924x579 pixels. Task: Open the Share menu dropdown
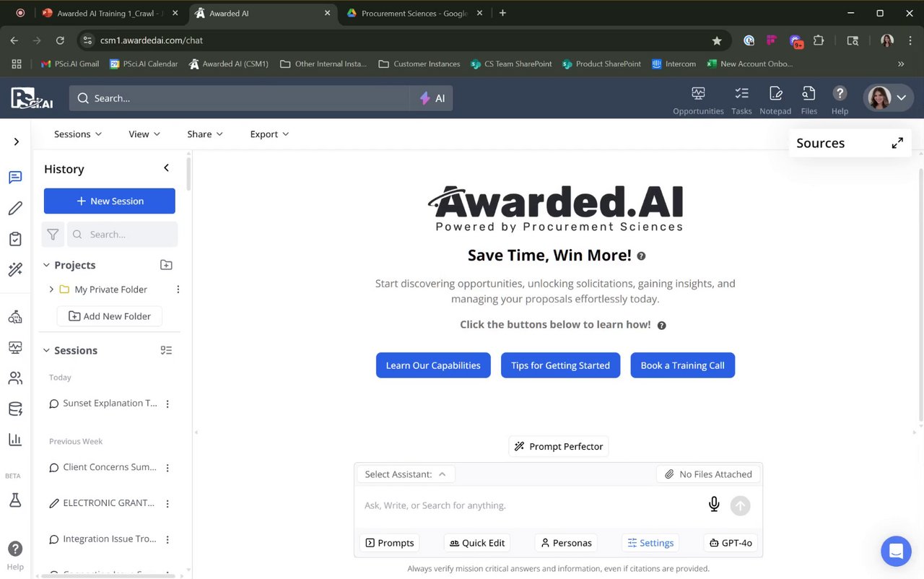coord(205,134)
